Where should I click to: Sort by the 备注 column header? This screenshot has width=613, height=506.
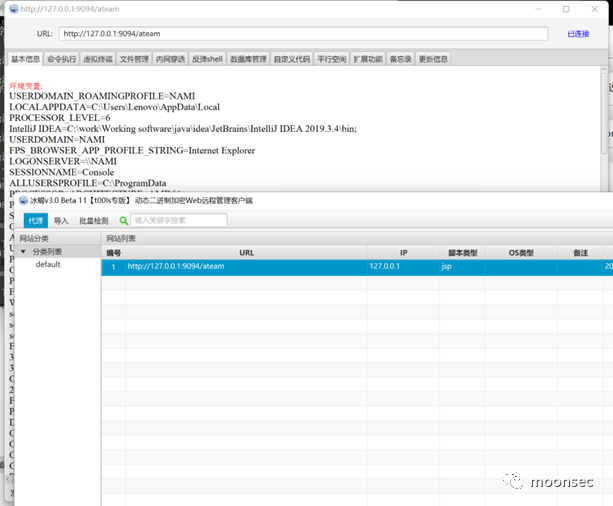point(581,253)
